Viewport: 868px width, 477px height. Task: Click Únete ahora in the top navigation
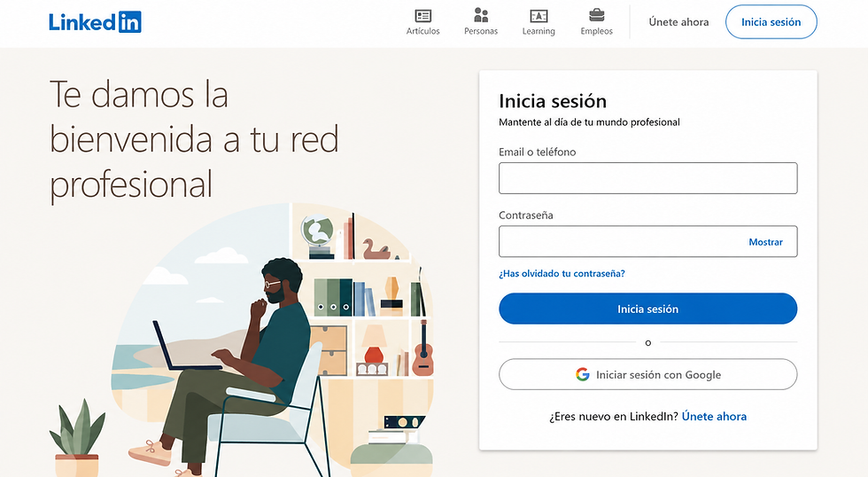[678, 22]
